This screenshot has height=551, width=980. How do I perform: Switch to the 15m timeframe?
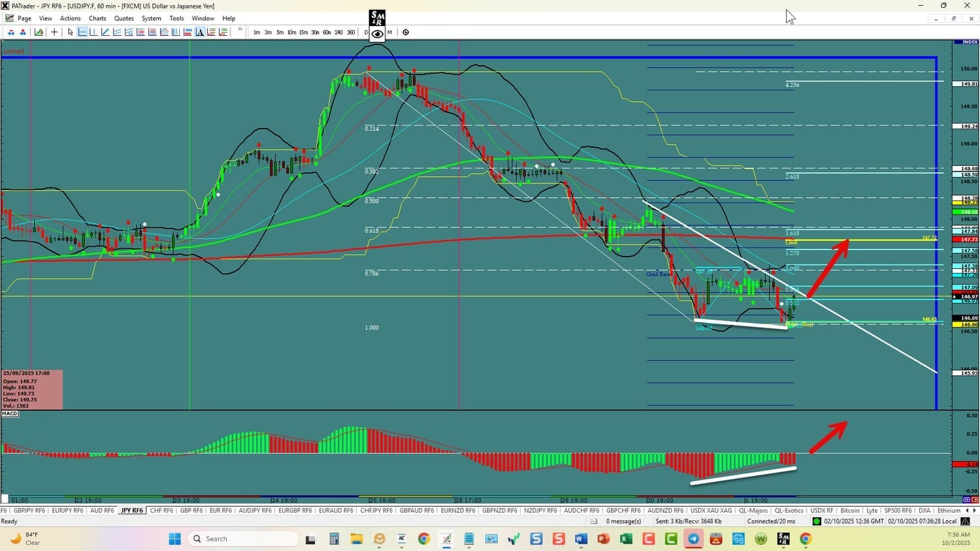[x=303, y=32]
